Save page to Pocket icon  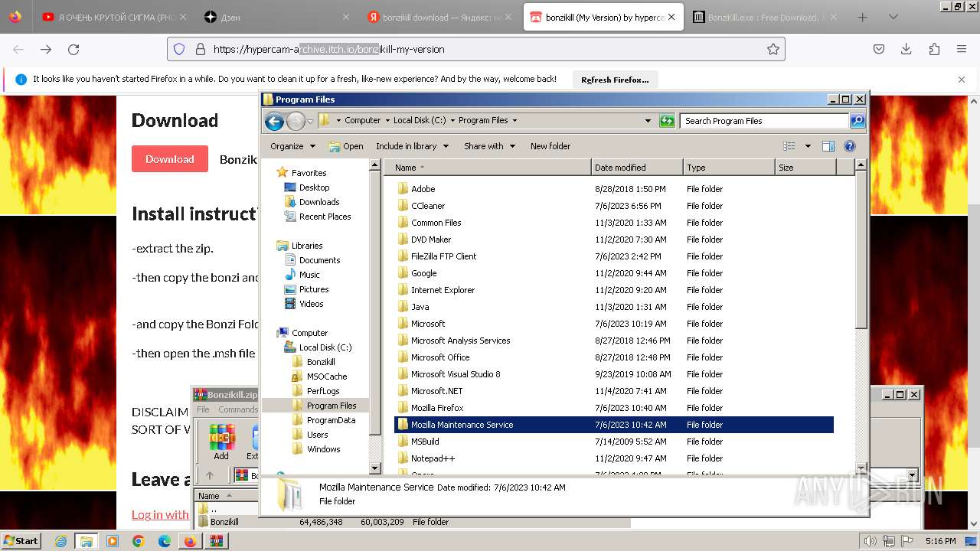[879, 49]
